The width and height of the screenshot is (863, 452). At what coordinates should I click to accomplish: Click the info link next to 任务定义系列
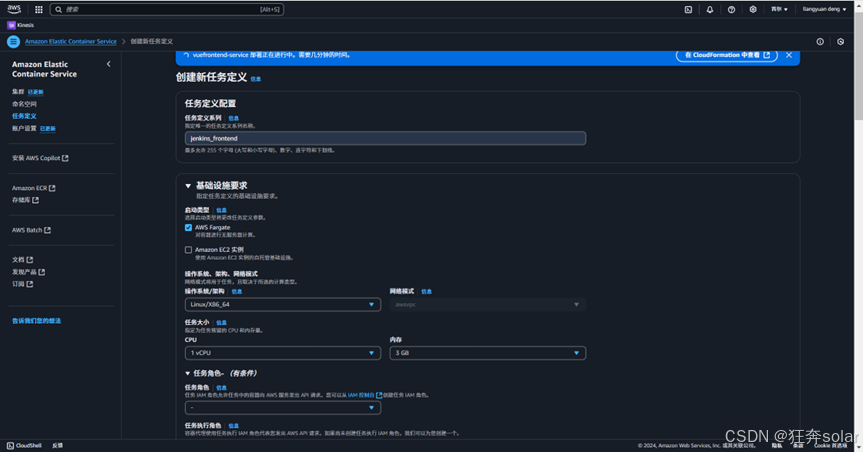[x=233, y=118]
